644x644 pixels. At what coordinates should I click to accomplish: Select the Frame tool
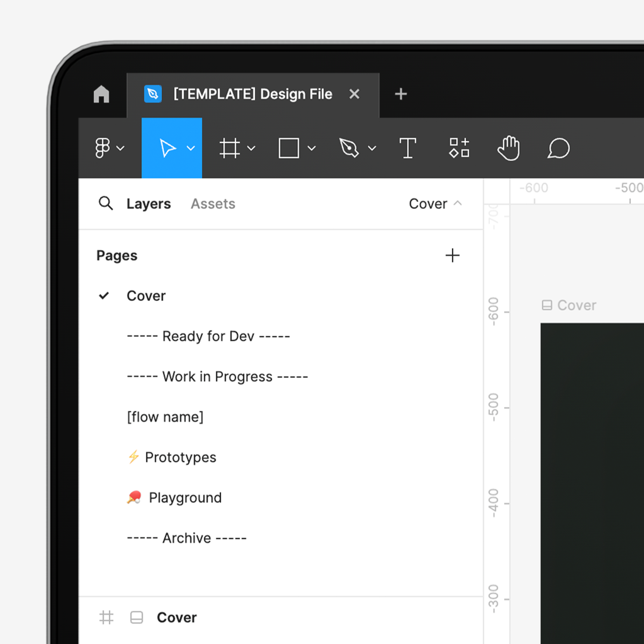[x=230, y=148]
